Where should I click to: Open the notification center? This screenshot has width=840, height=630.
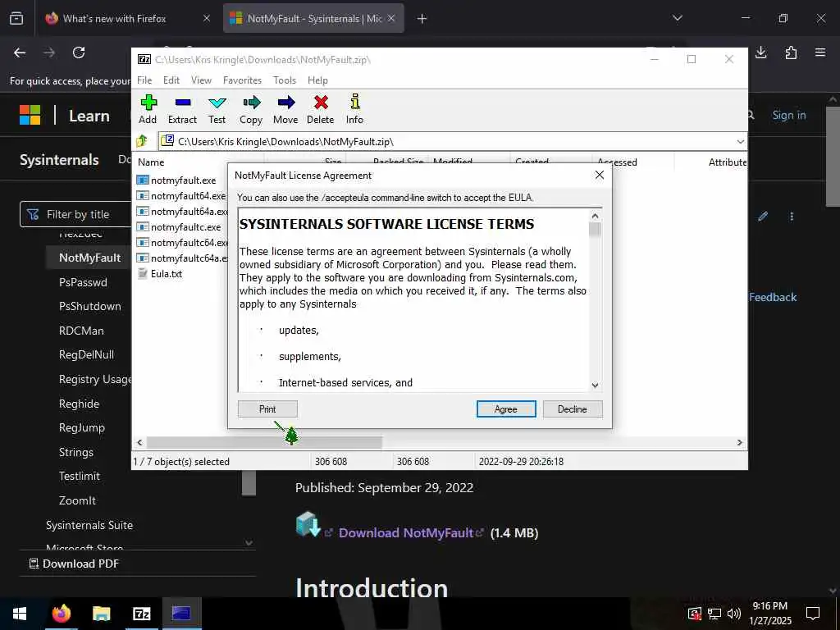pos(813,614)
